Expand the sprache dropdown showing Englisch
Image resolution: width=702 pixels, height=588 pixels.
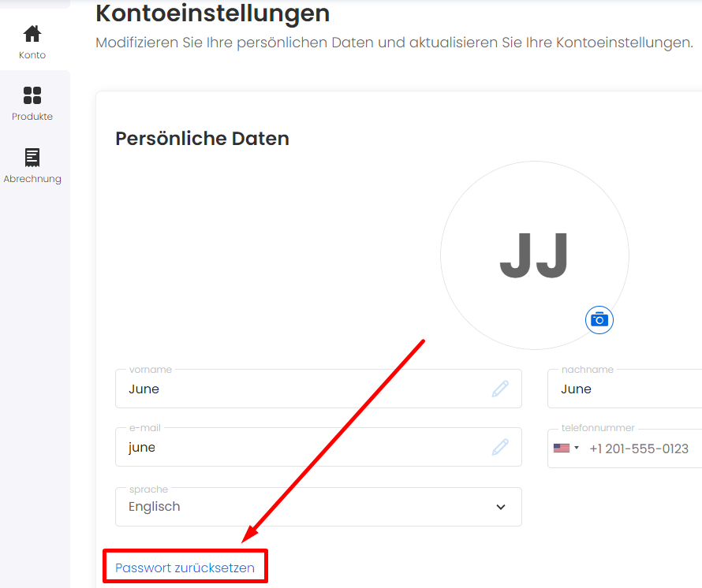319,507
